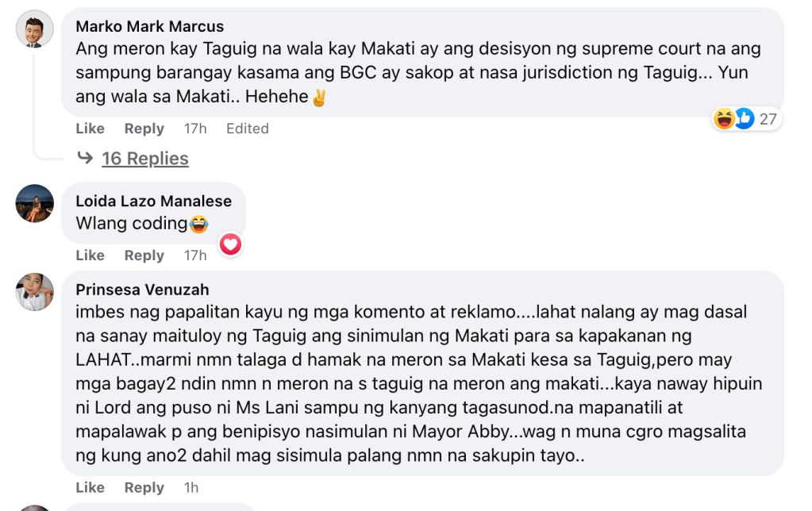This screenshot has width=812, height=511.
Task: Reply to Marko Mark Marcus's comment
Action: [x=144, y=129]
